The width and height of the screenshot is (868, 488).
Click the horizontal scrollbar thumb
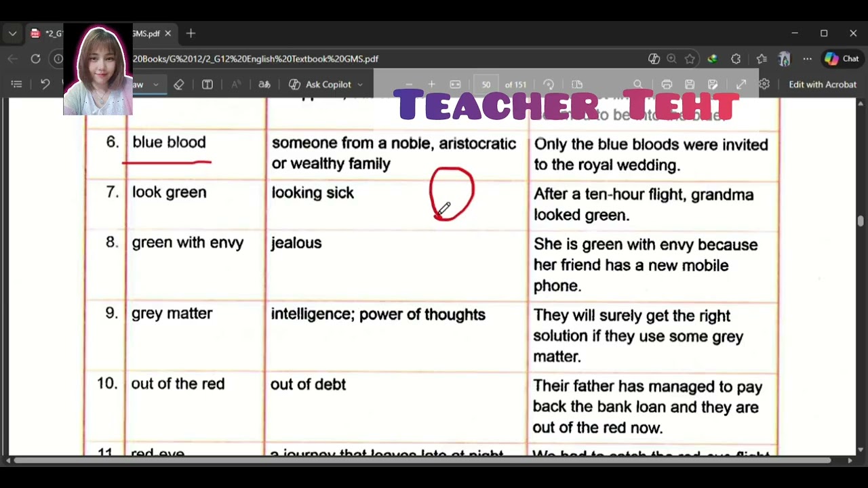(x=422, y=461)
